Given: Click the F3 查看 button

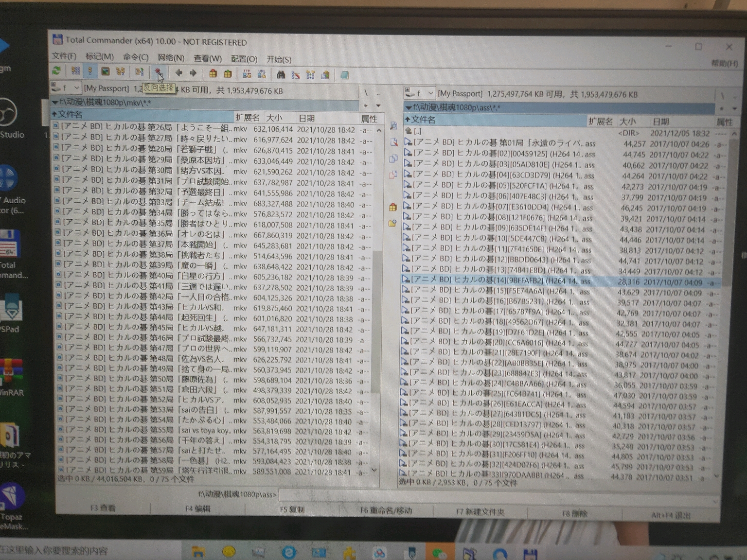Looking at the screenshot, I should coord(103,508).
